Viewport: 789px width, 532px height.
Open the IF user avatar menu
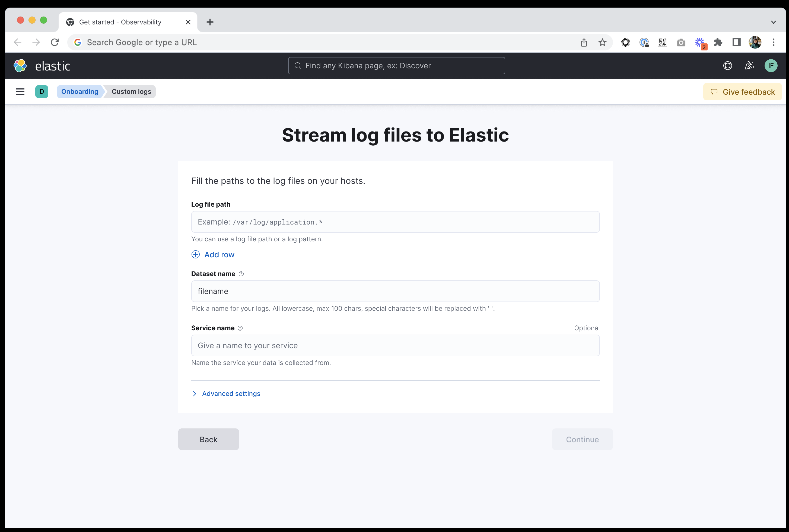[771, 66]
